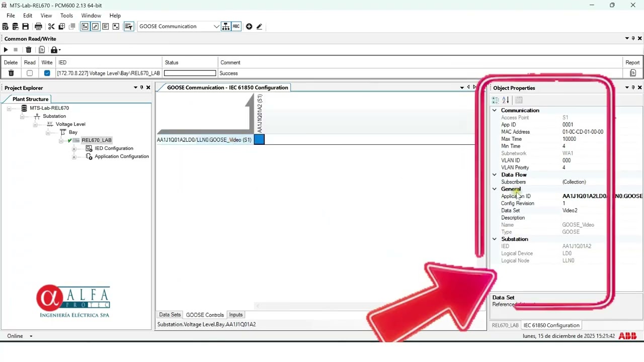The height and width of the screenshot is (362, 644).
Task: Switch to the GOOSE Controls tab
Action: click(x=205, y=315)
